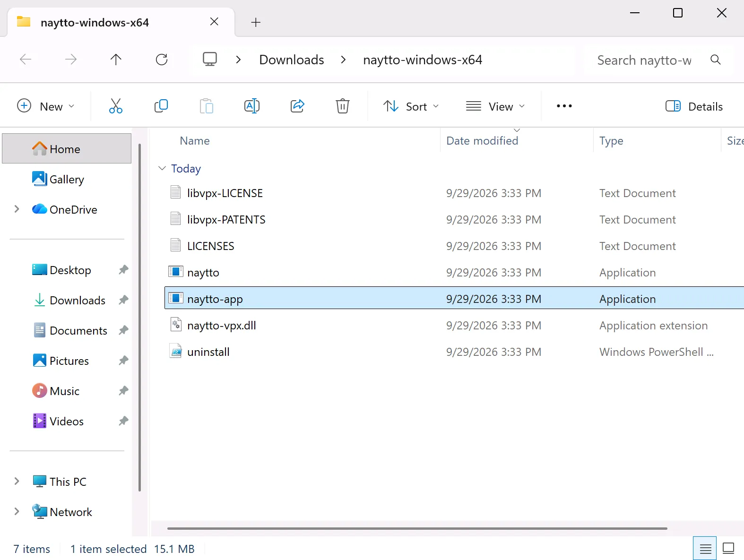Click the Search naytto-w input field
Viewport: 744px width, 560px height.
click(644, 60)
